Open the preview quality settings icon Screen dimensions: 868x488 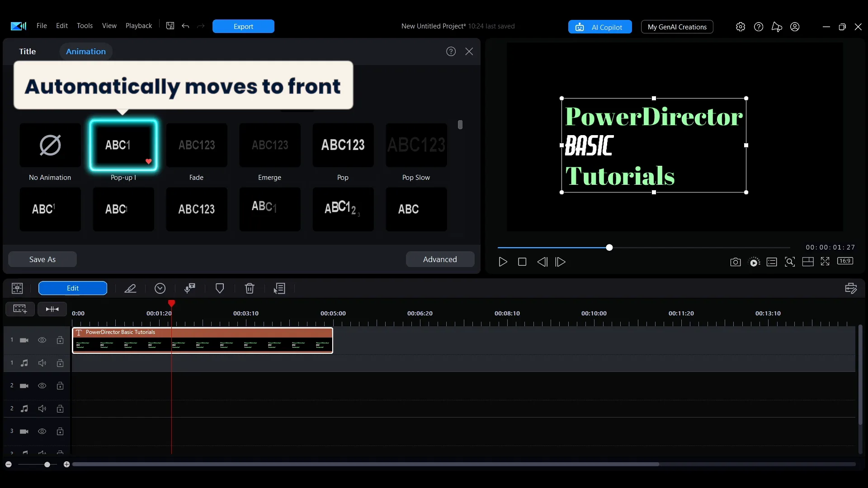[x=755, y=262]
